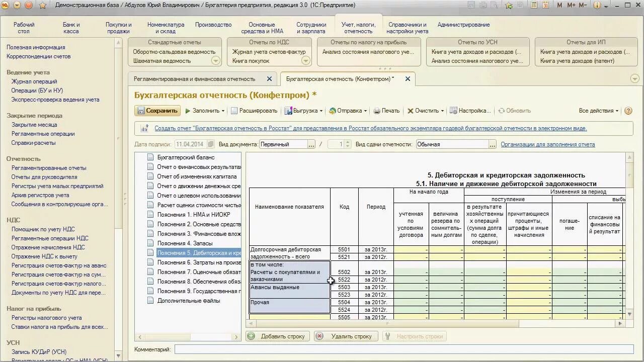Open the Рабочий стол section

[24, 28]
